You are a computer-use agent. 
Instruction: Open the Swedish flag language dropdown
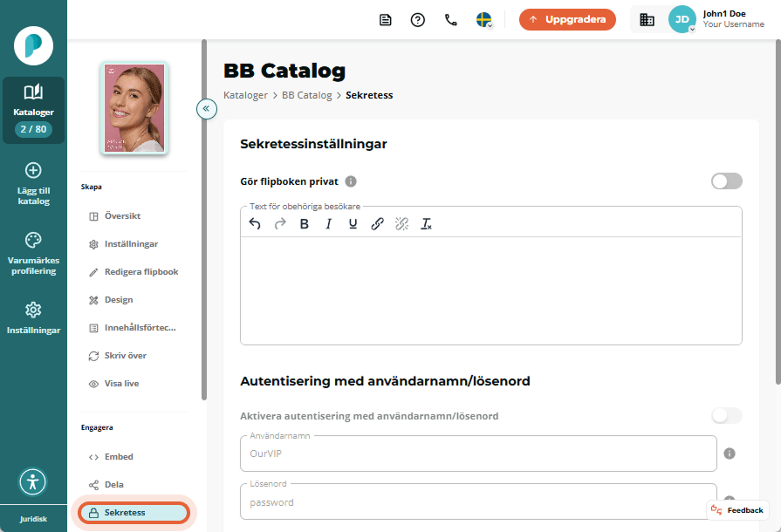pos(484,20)
